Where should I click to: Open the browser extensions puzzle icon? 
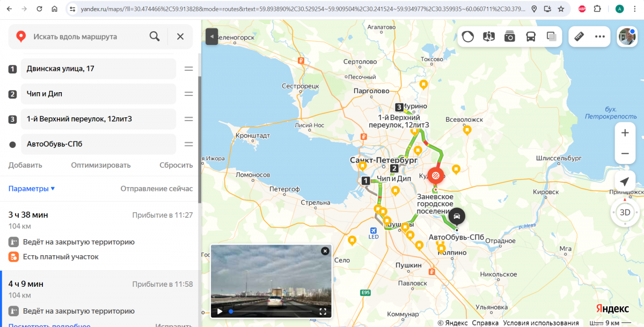tap(597, 9)
